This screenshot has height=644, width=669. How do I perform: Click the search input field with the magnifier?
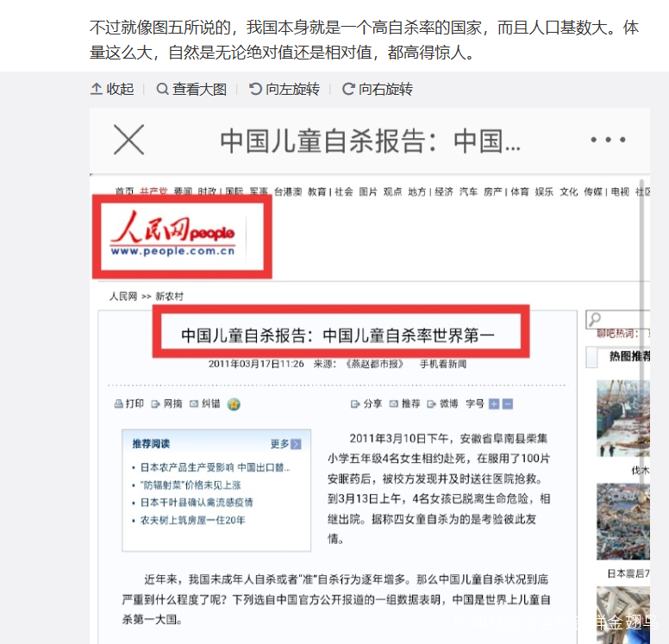pyautogui.click(x=618, y=319)
